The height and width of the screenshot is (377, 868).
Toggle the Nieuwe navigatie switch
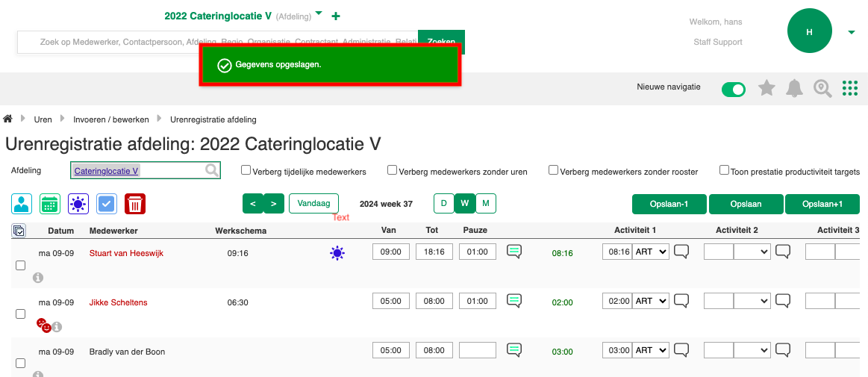[733, 90]
